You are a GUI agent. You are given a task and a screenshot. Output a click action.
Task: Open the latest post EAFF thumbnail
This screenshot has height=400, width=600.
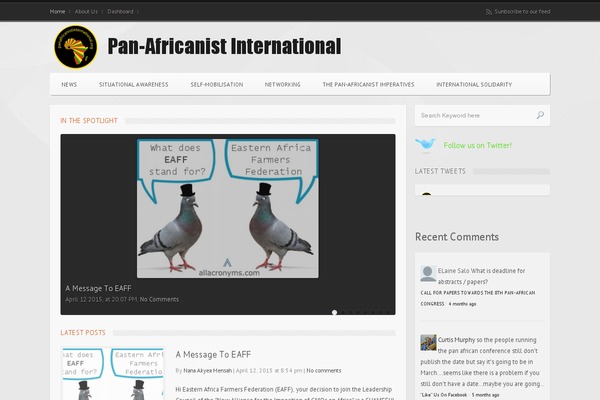(113, 374)
